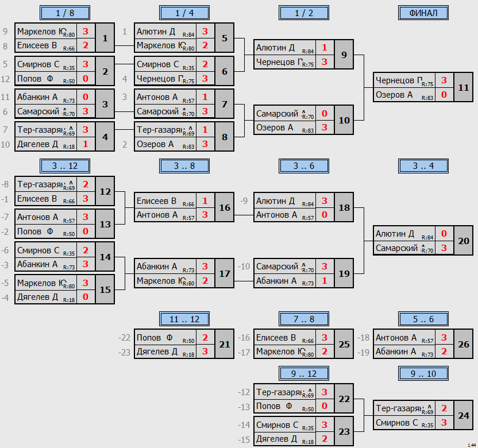
Task: Click Елисеев В in match 1
Action: pyautogui.click(x=37, y=45)
